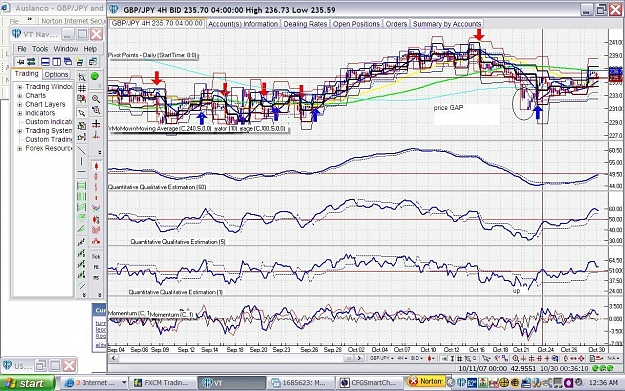This screenshot has width=625, height=391.
Task: Click the blue-red overlay chart icon
Action: [96, 208]
